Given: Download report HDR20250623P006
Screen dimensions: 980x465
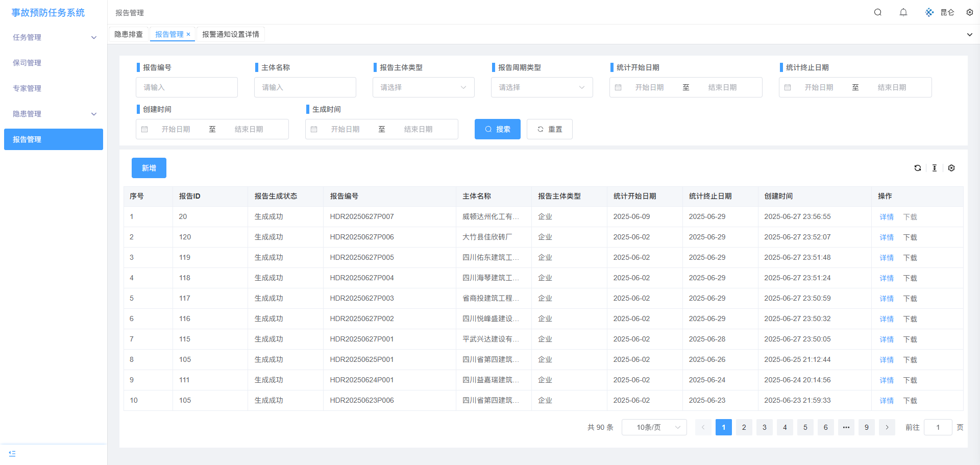Looking at the screenshot, I should click(910, 401).
